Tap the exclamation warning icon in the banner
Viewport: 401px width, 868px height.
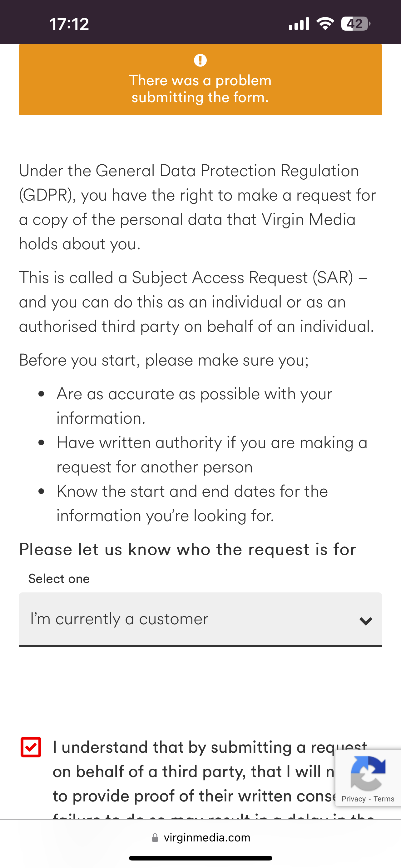click(200, 60)
